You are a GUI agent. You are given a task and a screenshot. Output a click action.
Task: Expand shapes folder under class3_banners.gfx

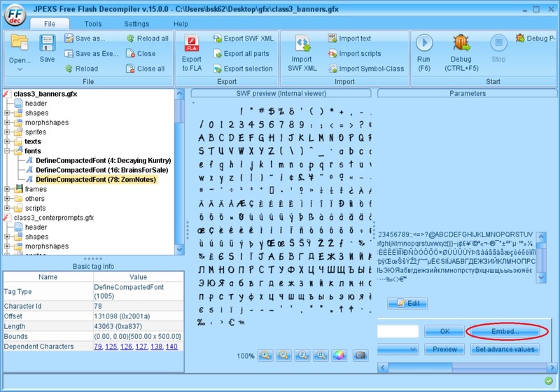7,113
